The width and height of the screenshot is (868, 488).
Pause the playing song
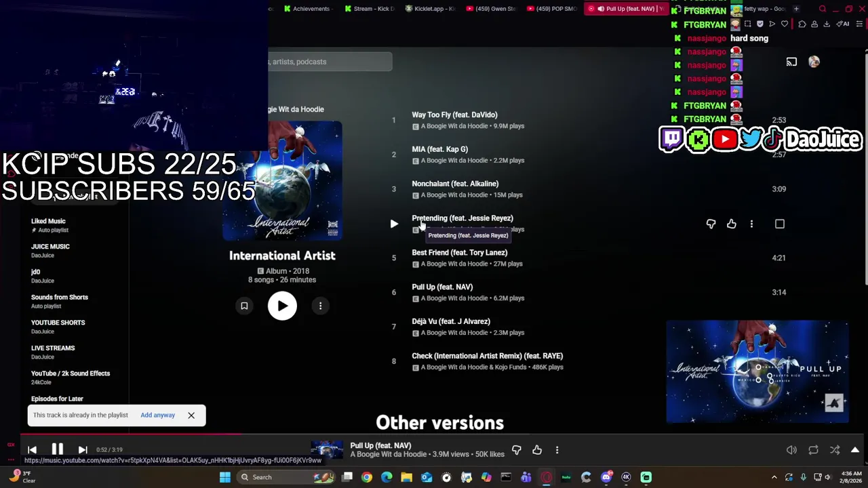click(58, 449)
